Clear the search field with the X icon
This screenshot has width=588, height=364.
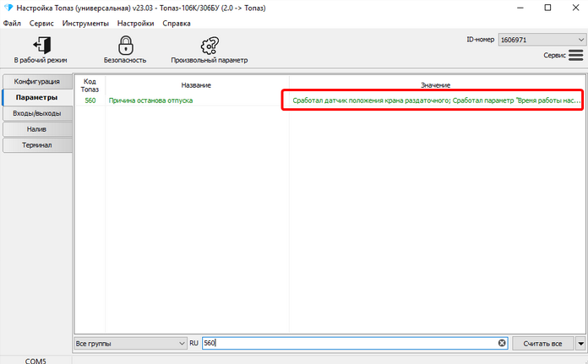pyautogui.click(x=502, y=343)
